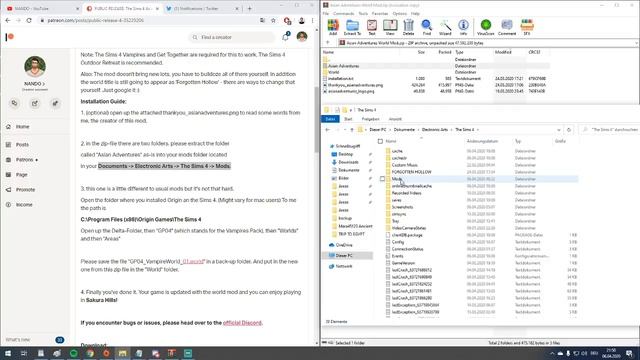The width and height of the screenshot is (640, 360).
Task: Open the Patreon notifications bell
Action: [285, 37]
